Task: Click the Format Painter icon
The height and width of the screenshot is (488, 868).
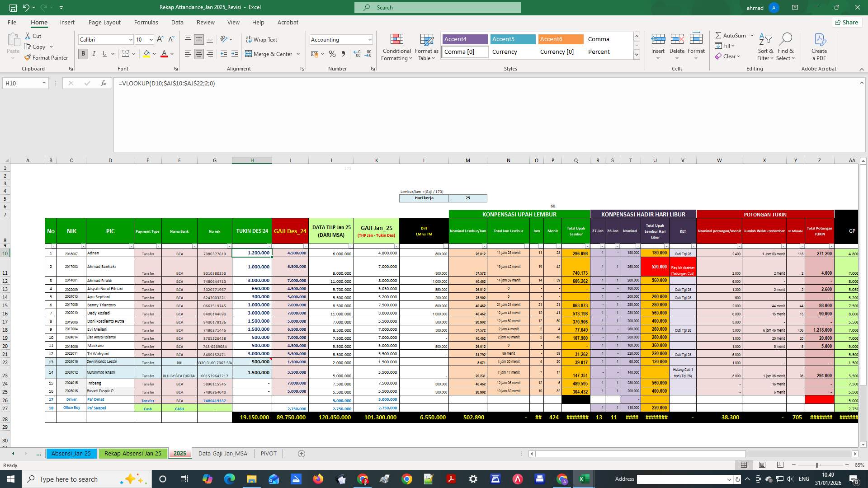Action: [27, 57]
